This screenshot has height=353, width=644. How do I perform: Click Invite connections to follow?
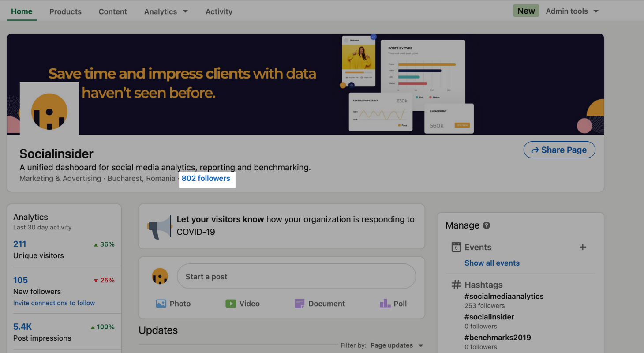coord(54,303)
